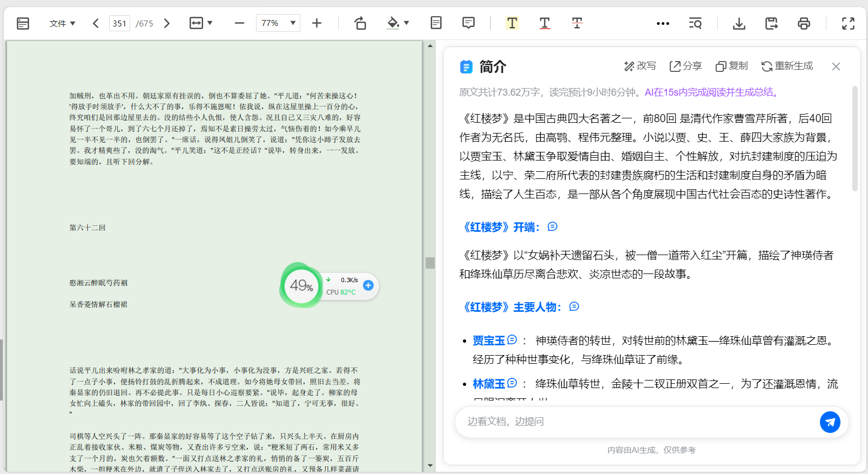Screen dimensions: 868x474
Task: Click the document scrollbar up arrow
Action: (x=430, y=45)
